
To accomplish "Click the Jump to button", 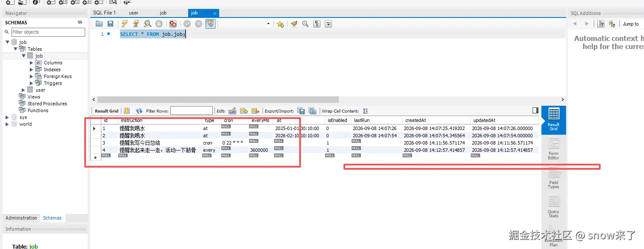I will [x=630, y=24].
